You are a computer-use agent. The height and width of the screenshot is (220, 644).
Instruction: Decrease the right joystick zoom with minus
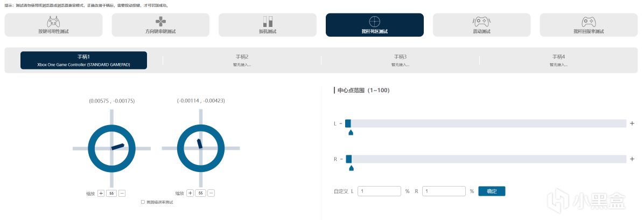pyautogui.click(x=211, y=193)
